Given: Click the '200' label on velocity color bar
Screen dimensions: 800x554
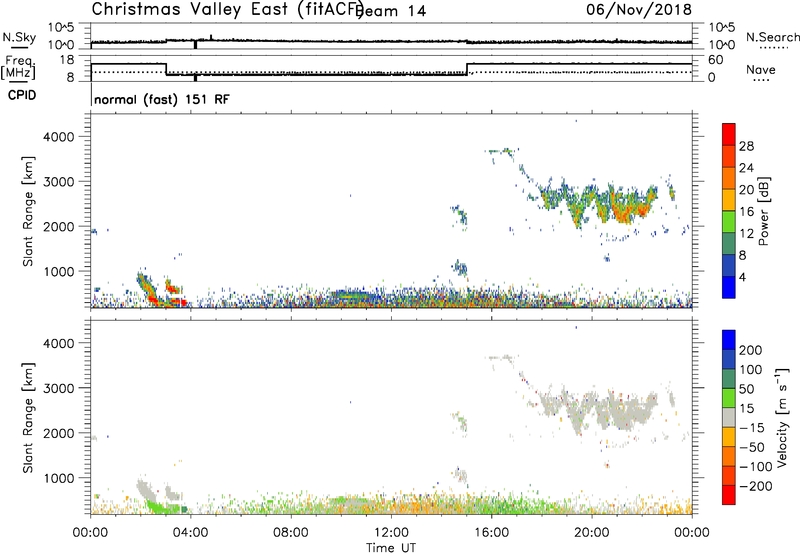Looking at the screenshot, I should click(751, 350).
